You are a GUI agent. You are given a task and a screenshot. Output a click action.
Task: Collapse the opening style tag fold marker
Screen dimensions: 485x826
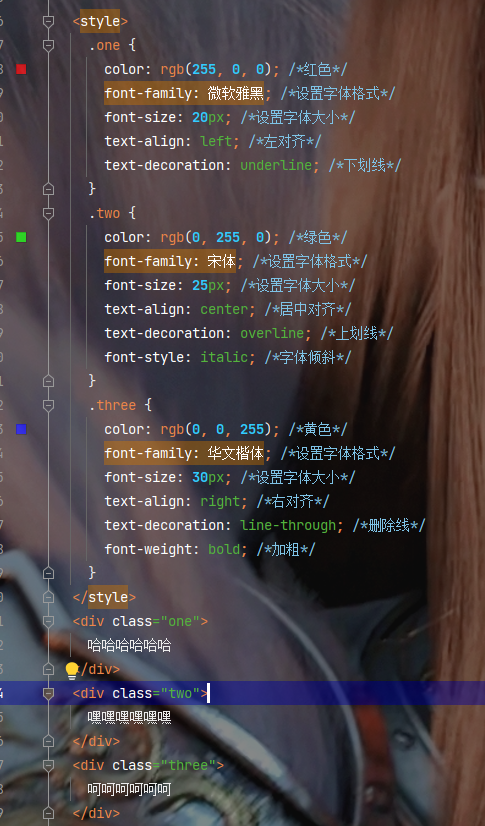click(48, 21)
